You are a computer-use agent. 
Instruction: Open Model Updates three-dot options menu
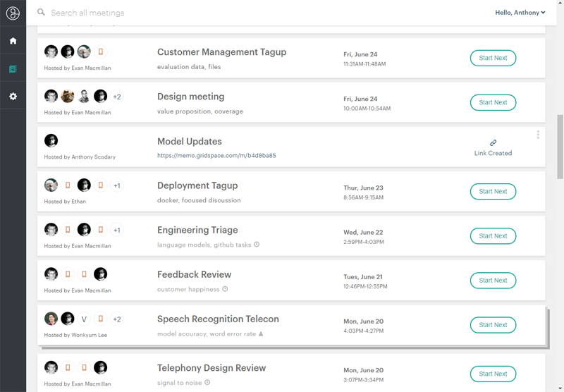[538, 135]
